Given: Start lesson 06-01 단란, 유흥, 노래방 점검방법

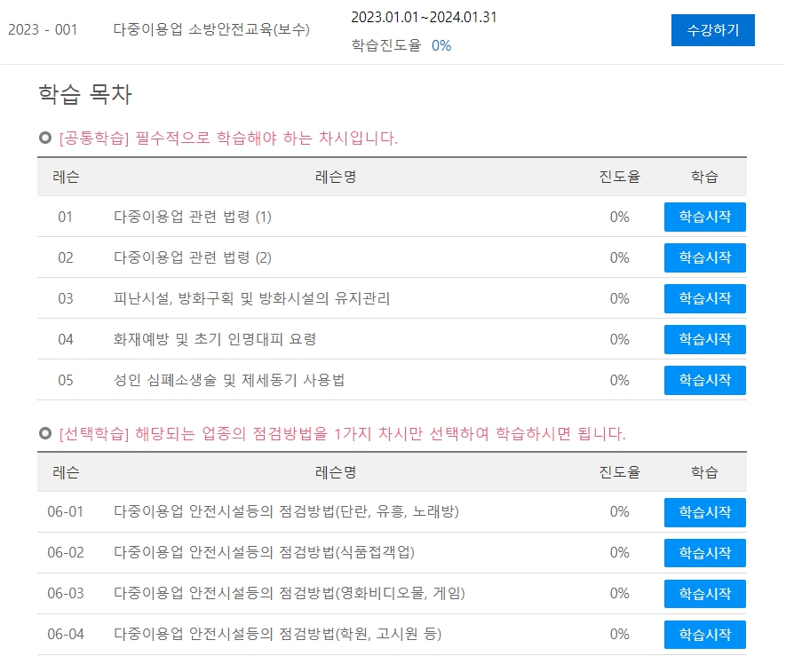Looking at the screenshot, I should pos(704,512).
